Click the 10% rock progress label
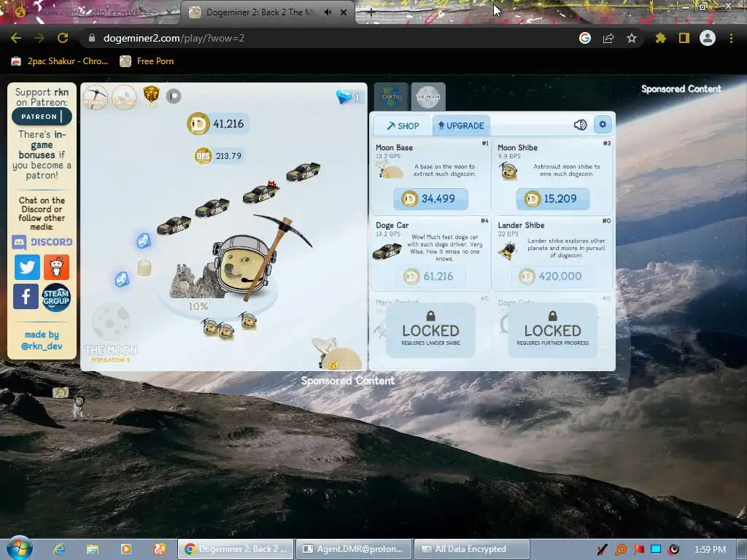The height and width of the screenshot is (560, 747). [x=198, y=306]
